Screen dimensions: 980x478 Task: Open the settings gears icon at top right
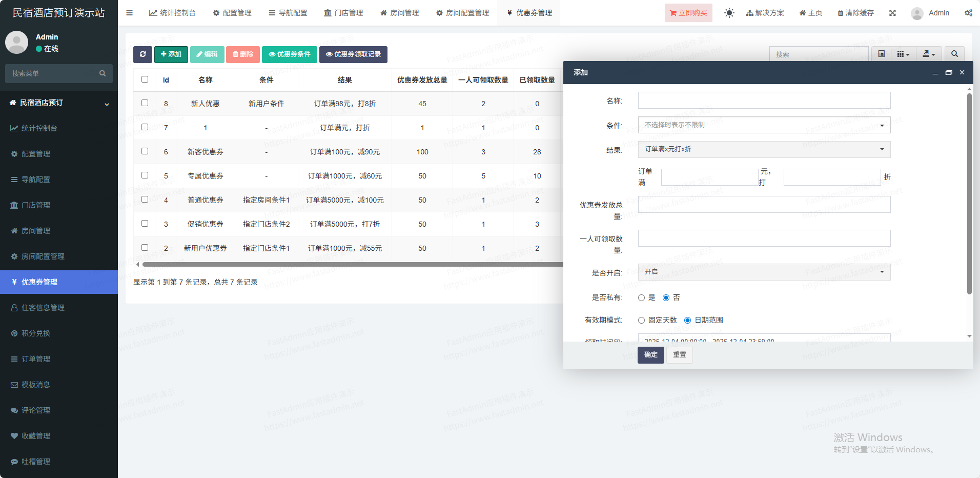click(x=968, y=13)
